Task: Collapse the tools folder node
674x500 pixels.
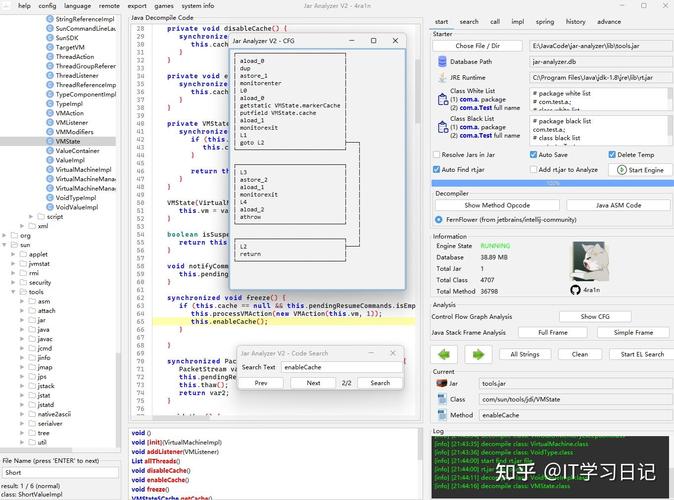Action: click(13, 291)
